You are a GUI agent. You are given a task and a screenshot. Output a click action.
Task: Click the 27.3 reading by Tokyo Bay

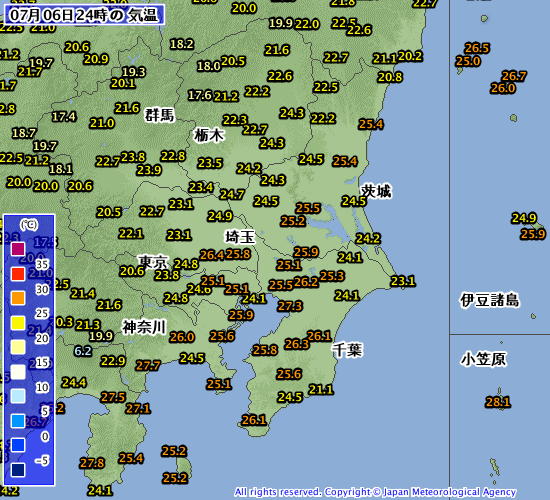click(290, 306)
